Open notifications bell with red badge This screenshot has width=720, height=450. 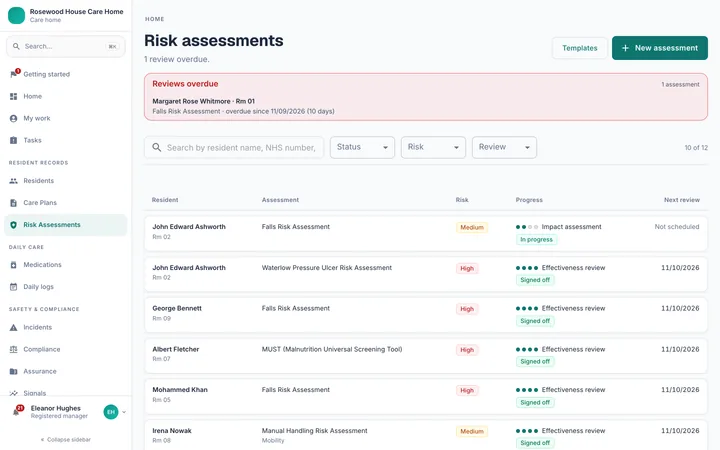(x=17, y=411)
